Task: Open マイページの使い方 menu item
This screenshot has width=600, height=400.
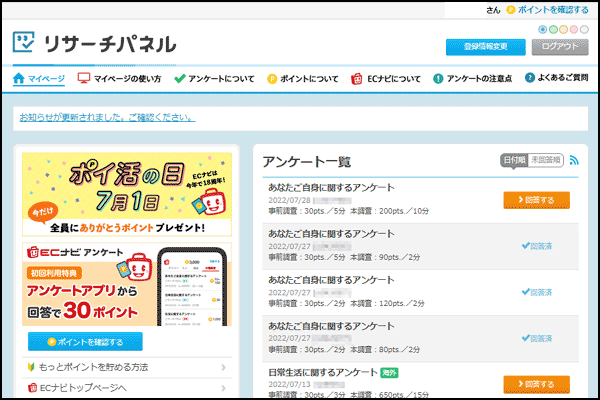Action: click(x=119, y=78)
